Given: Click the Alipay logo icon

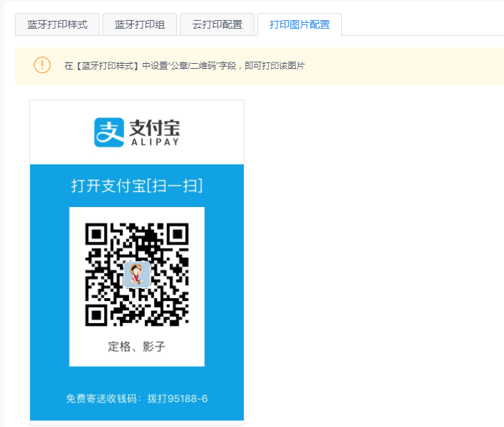Looking at the screenshot, I should (x=109, y=133).
